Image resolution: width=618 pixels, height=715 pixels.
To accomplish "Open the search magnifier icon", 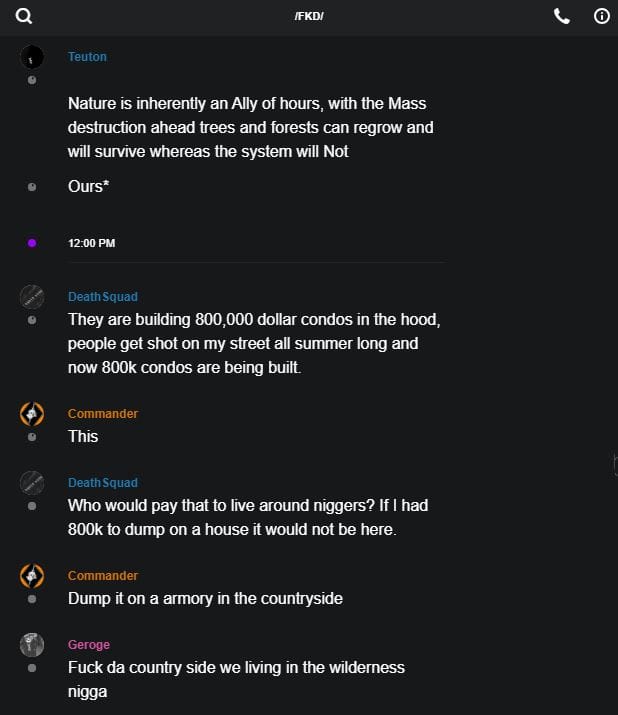I will [24, 16].
